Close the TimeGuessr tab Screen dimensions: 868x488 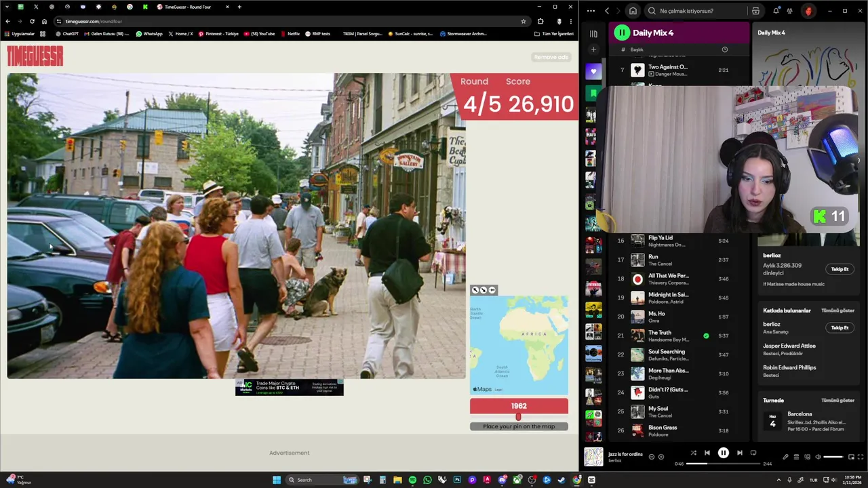pyautogui.click(x=227, y=7)
